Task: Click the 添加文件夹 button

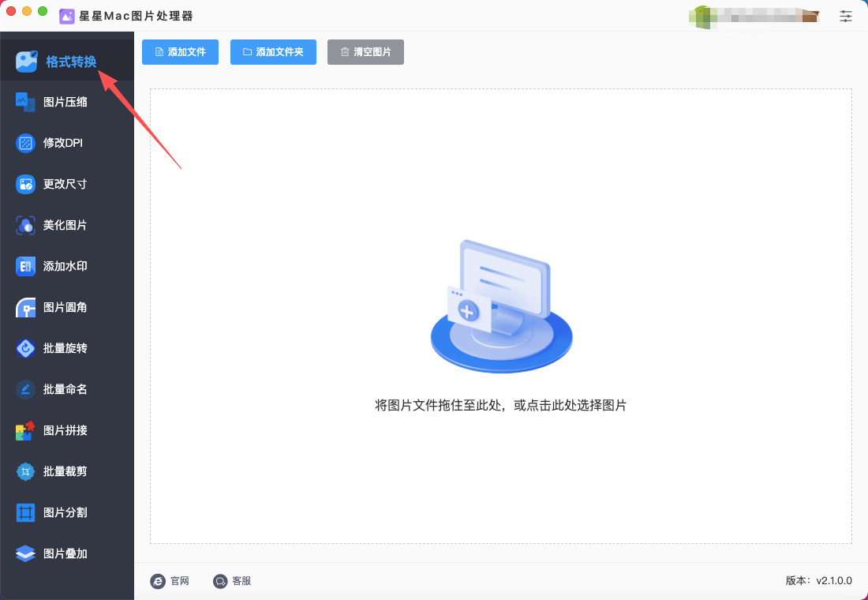Action: coord(273,52)
